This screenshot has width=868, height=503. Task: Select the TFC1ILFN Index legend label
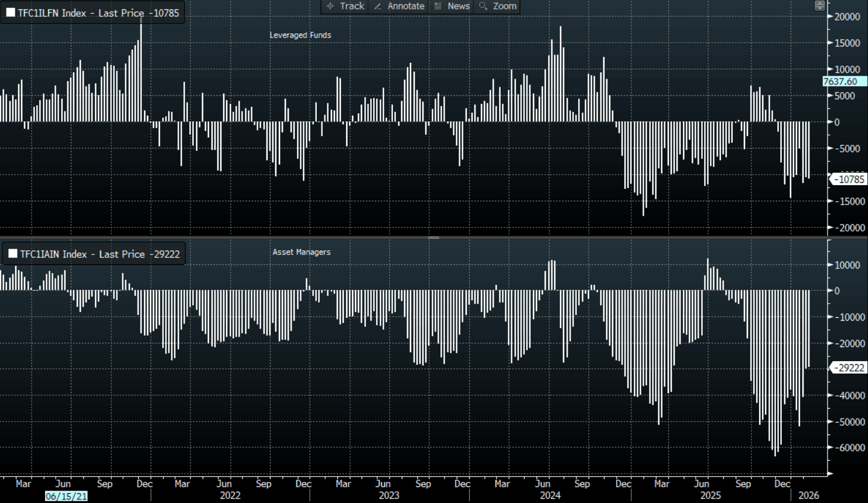[x=98, y=13]
